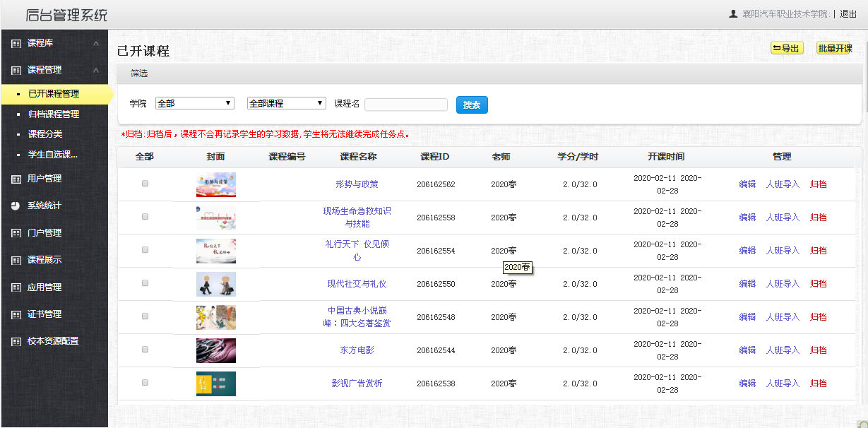Open the 全部课程 dropdown filter

point(286,103)
